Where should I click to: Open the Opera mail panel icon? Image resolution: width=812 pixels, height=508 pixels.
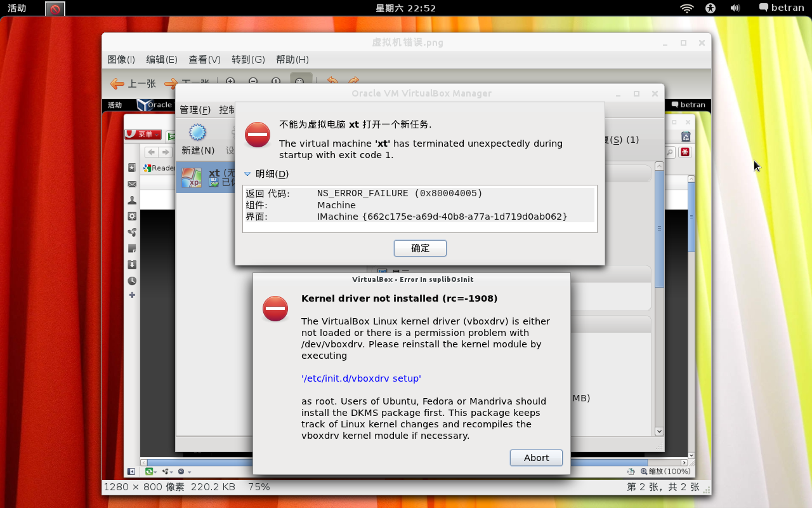point(132,184)
